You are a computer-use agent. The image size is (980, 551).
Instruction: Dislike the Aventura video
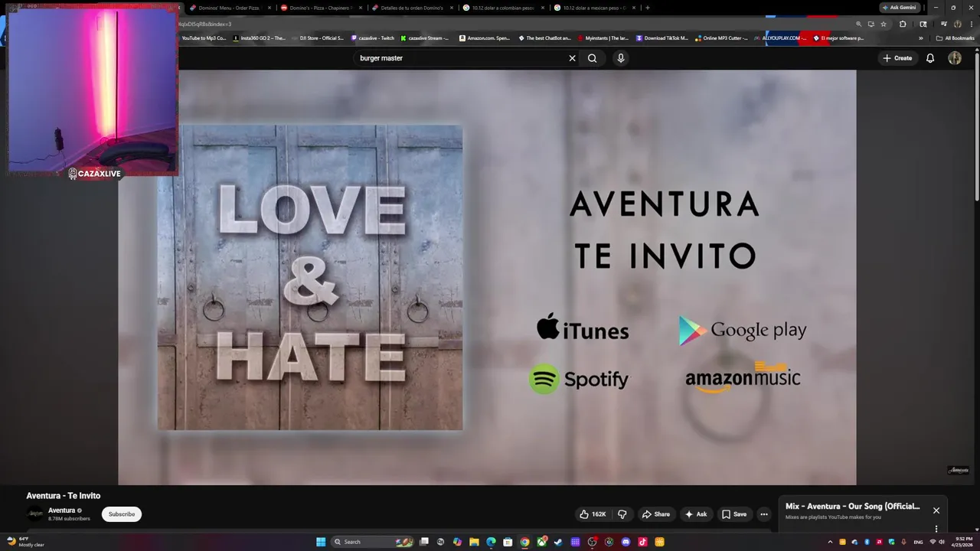click(x=622, y=514)
